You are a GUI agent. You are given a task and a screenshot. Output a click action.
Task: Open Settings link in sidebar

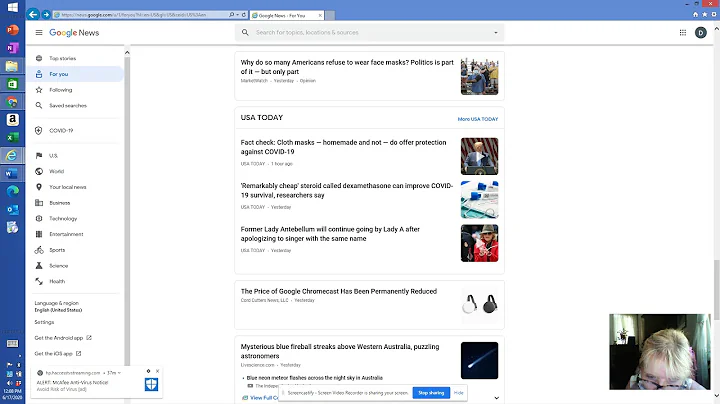pyautogui.click(x=44, y=322)
